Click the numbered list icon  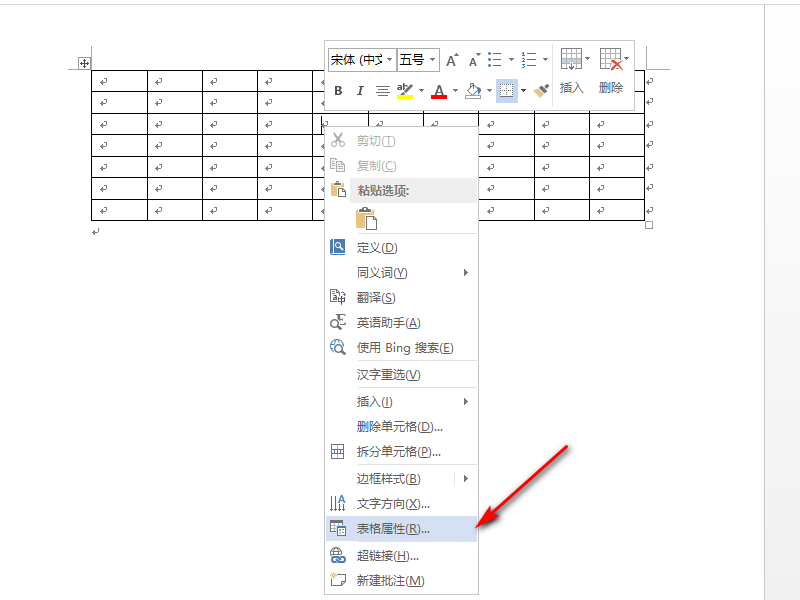(529, 60)
